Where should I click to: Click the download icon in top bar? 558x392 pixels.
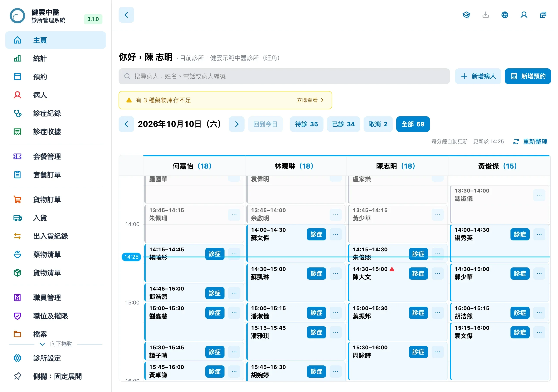click(x=485, y=15)
